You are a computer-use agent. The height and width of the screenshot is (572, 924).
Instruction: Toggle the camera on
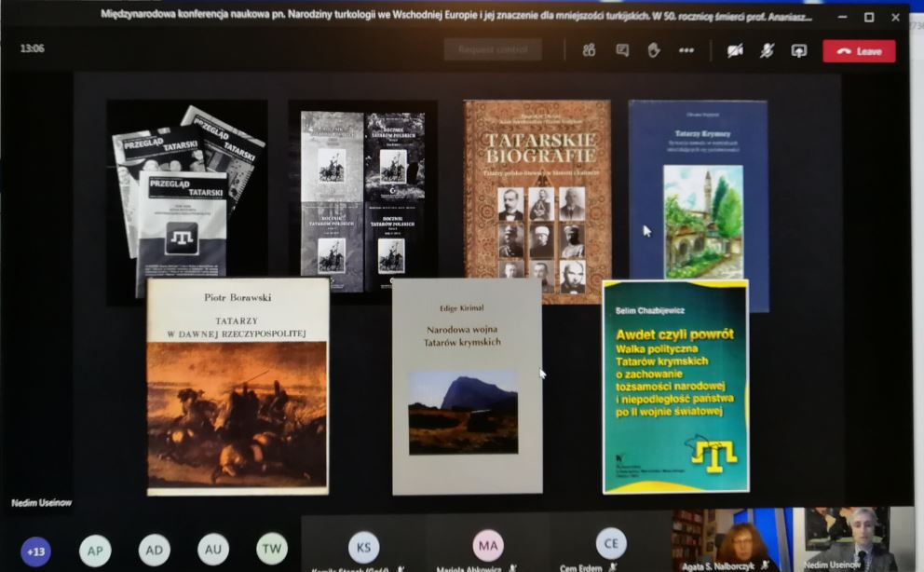735,51
